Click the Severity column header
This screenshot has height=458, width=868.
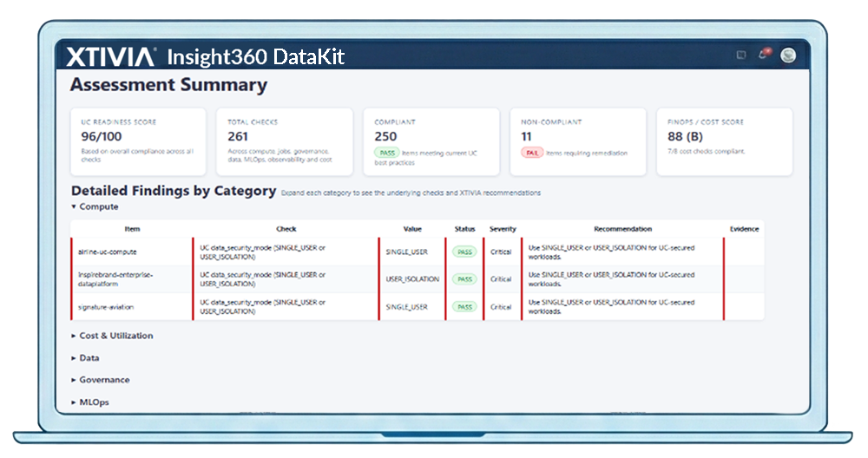point(502,229)
